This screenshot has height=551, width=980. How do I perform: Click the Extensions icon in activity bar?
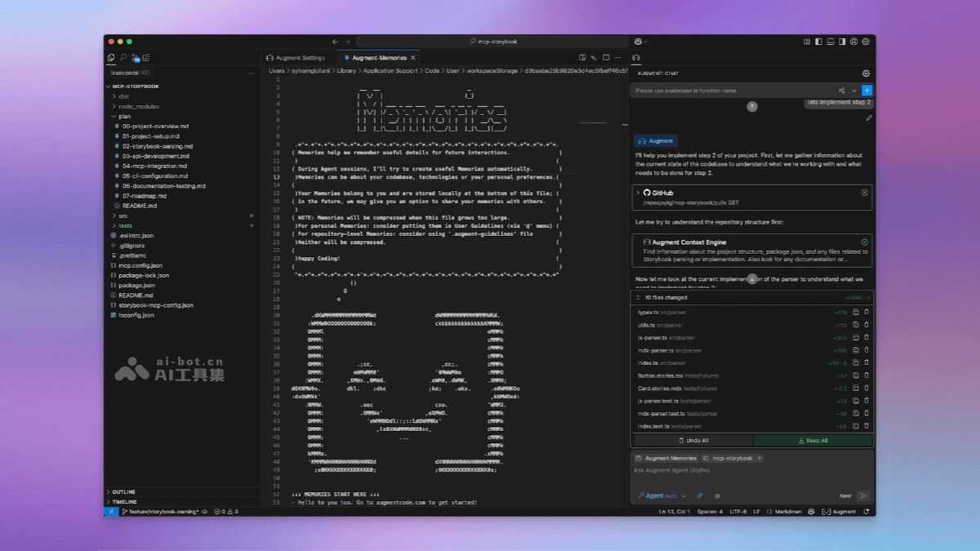coord(145,57)
